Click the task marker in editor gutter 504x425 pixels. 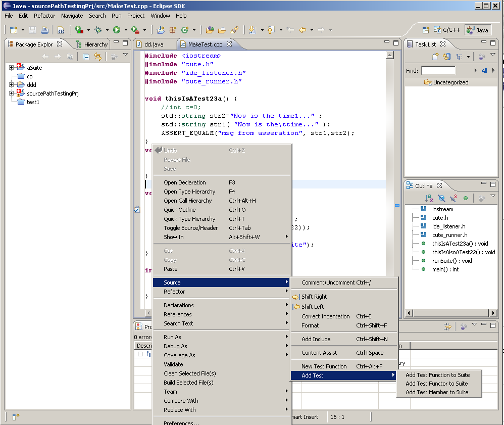(x=137, y=210)
